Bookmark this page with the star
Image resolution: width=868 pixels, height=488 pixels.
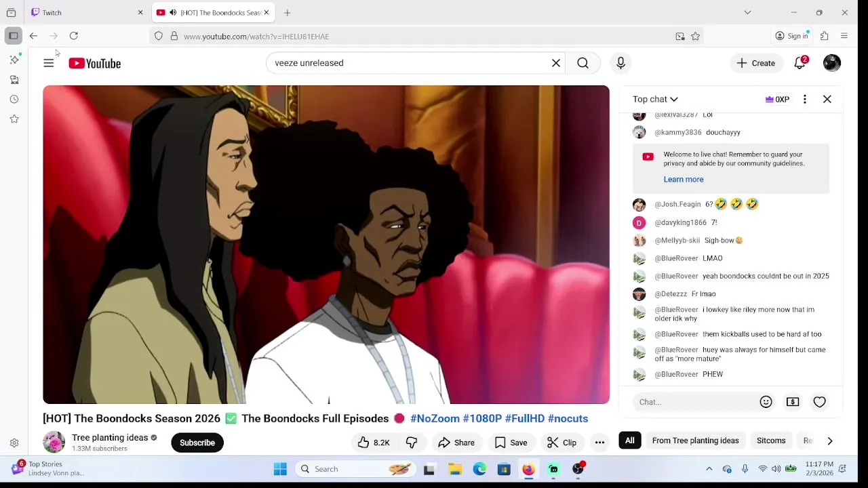click(695, 37)
